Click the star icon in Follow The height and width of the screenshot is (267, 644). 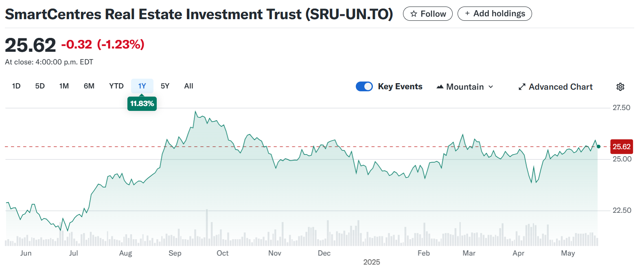414,14
